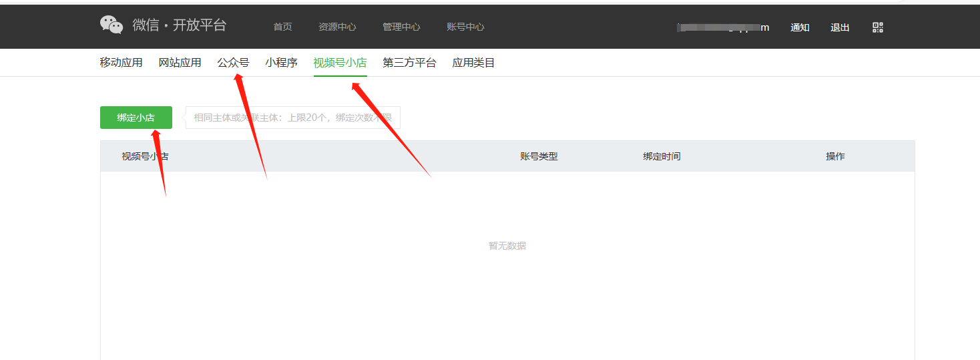Go to 首页 in top navigation
This screenshot has height=360, width=980.
coord(282,27)
